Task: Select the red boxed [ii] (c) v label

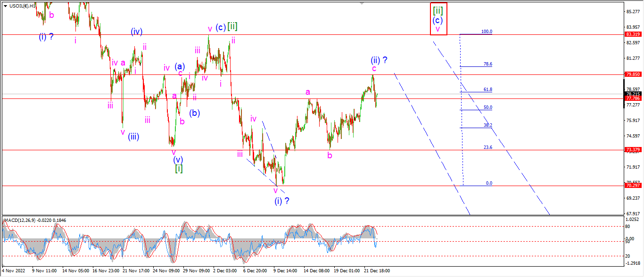Action: pos(438,18)
